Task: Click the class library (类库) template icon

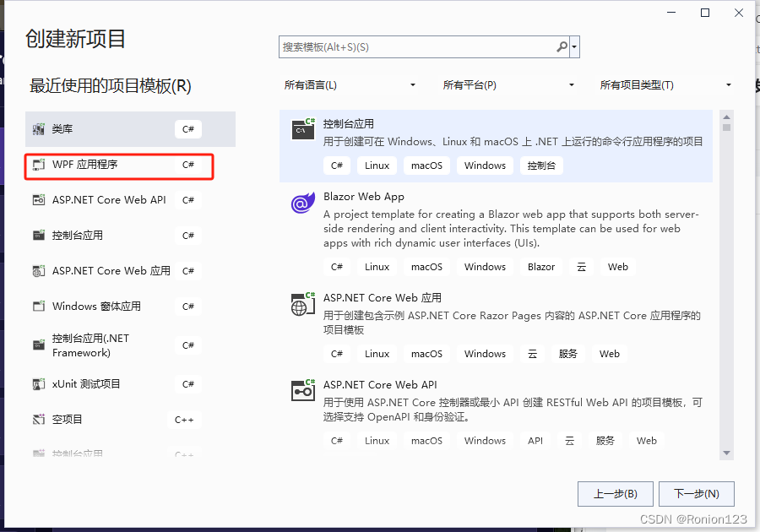Action: (x=39, y=129)
